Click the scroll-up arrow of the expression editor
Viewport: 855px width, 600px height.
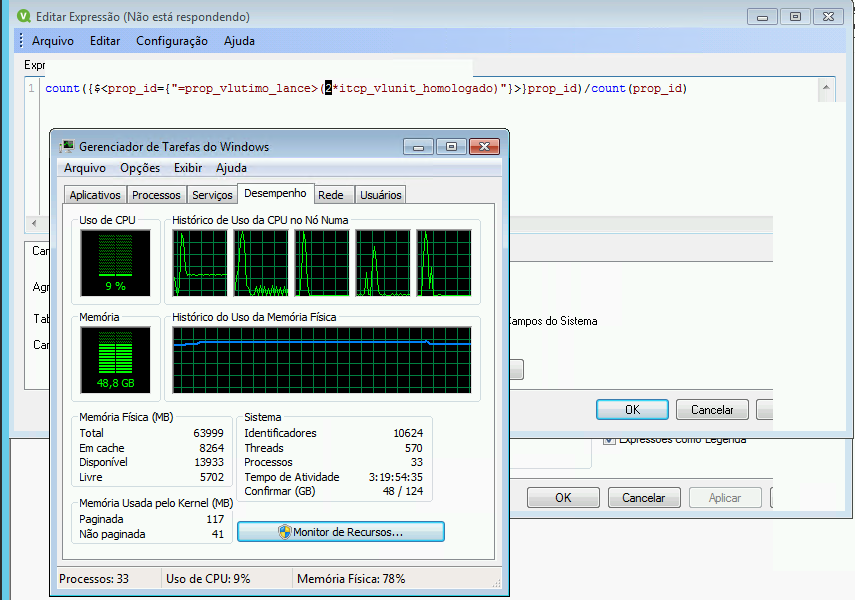[x=827, y=89]
